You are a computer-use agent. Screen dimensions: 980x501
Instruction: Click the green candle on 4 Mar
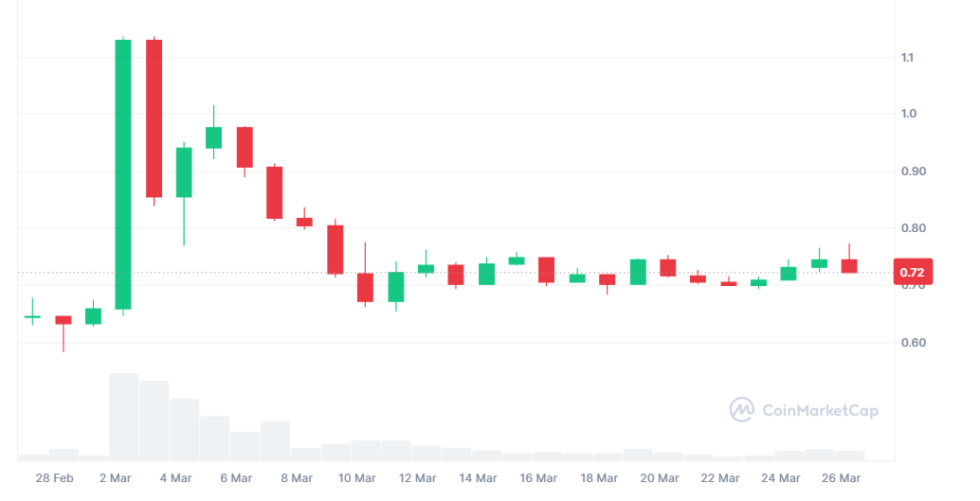[x=184, y=172]
